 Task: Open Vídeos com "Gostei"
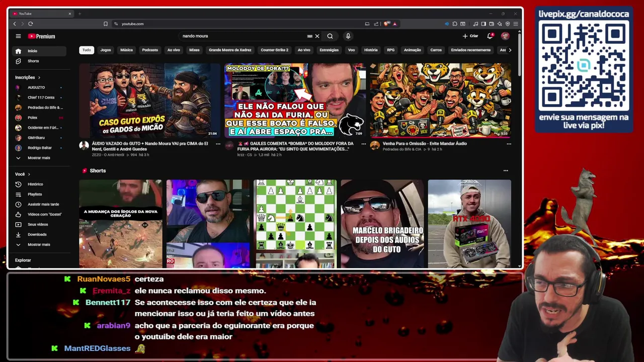tap(39, 214)
